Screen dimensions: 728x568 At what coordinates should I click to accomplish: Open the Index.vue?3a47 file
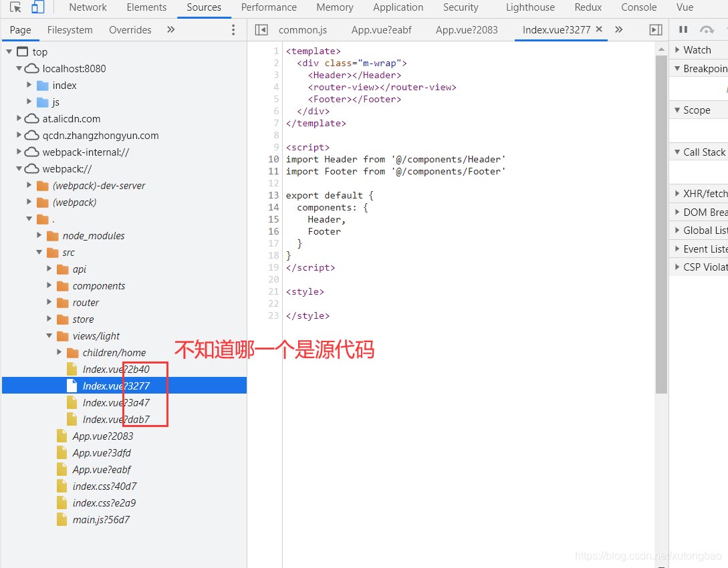pos(116,403)
